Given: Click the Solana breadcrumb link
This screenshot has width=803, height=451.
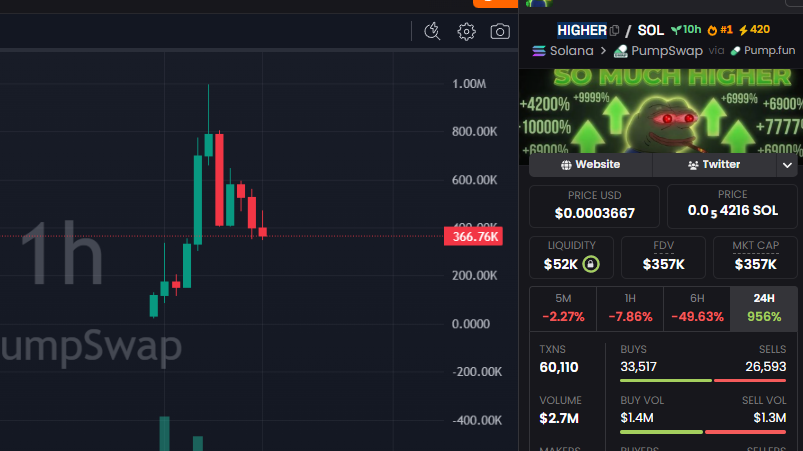Looking at the screenshot, I should pyautogui.click(x=572, y=51).
